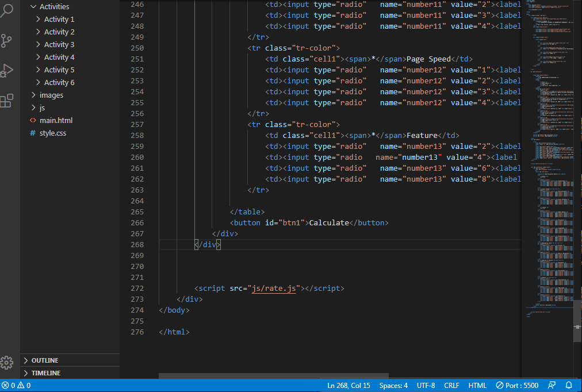Expand the Activity 3 folder
Viewport: 582px width, 392px height.
tap(38, 44)
